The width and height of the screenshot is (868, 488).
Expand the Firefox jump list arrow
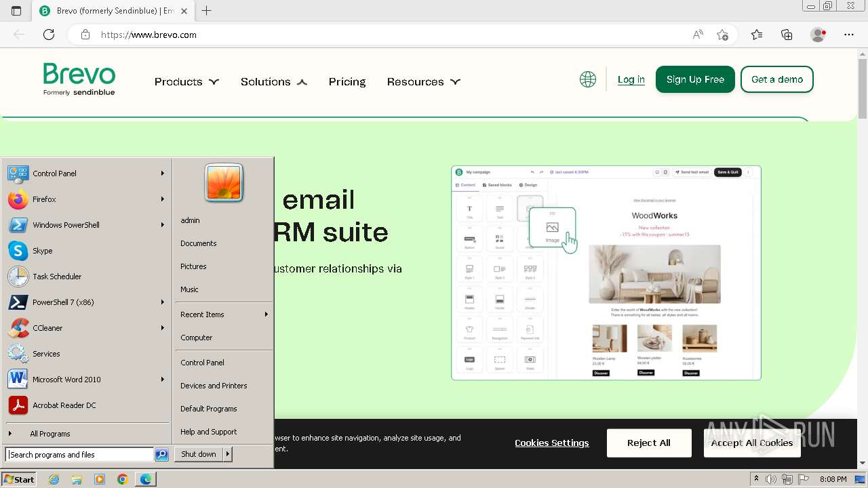(163, 199)
